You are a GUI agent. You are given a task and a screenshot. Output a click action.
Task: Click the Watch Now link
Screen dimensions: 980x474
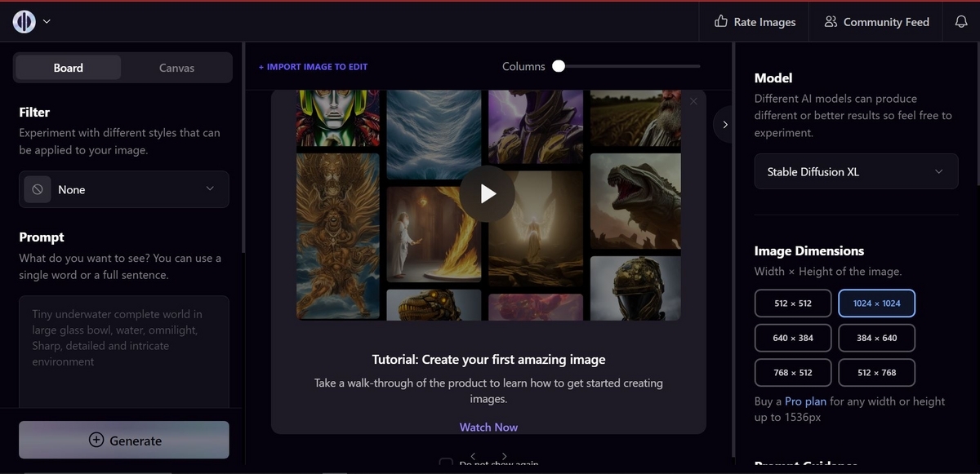tap(488, 427)
